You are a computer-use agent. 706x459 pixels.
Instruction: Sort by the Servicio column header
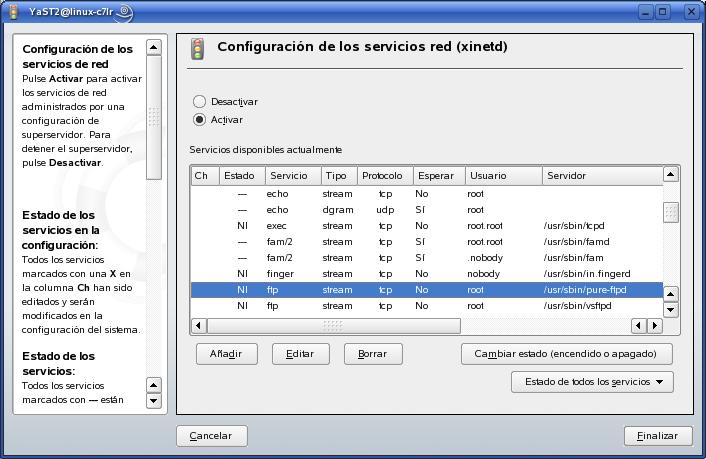tap(293, 176)
